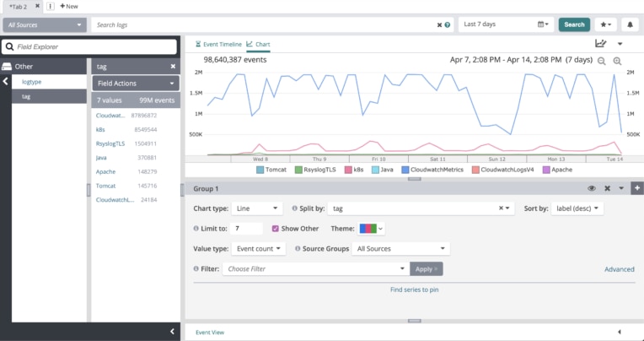The width and height of the screenshot is (644, 341).
Task: Add a new group with plus icon
Action: (637, 188)
